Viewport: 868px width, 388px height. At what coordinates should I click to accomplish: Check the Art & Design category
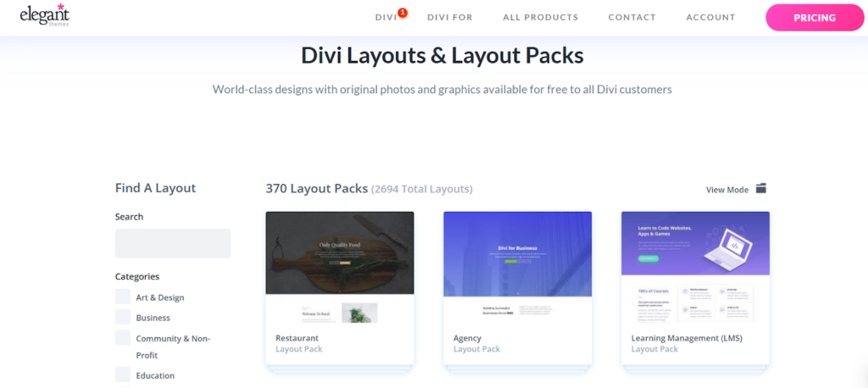tap(123, 297)
